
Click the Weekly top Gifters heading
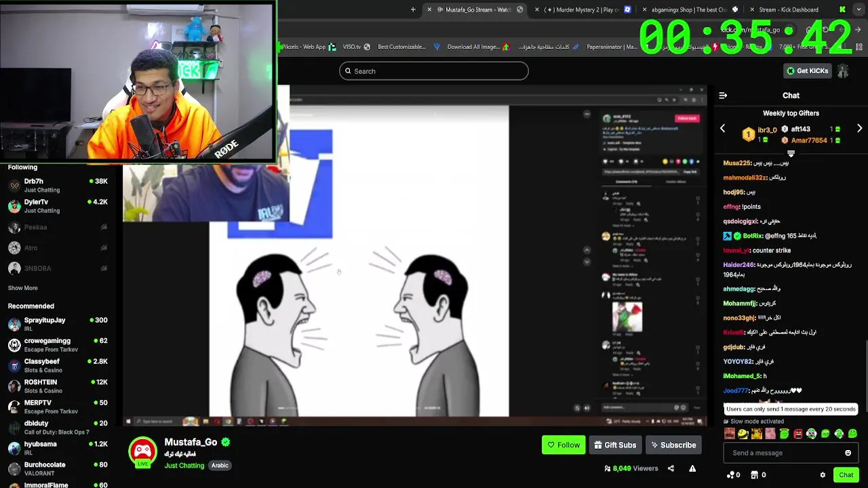791,113
